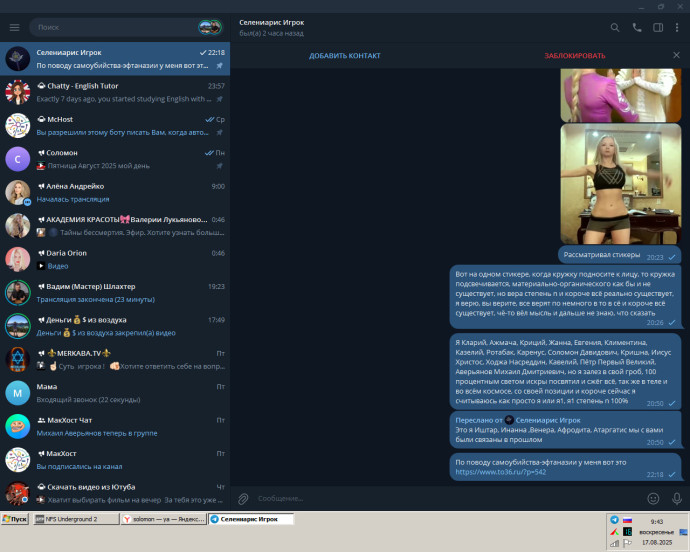Open the three-dot chat options menu
This screenshot has height=552, width=690.
[x=677, y=28]
